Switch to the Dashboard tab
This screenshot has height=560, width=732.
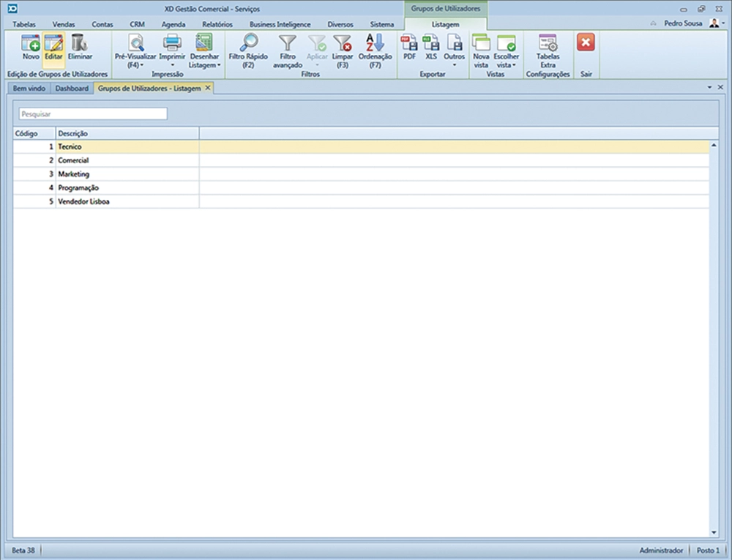click(72, 89)
